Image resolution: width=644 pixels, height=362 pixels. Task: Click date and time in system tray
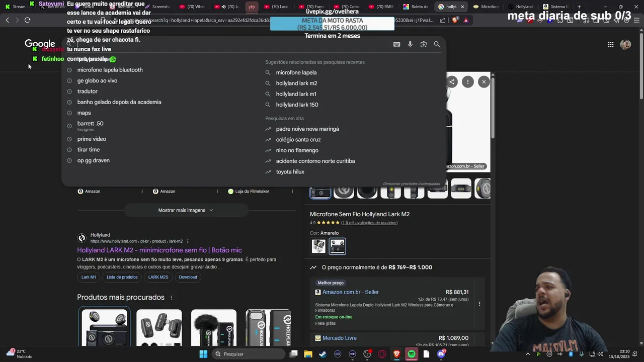pos(619,354)
